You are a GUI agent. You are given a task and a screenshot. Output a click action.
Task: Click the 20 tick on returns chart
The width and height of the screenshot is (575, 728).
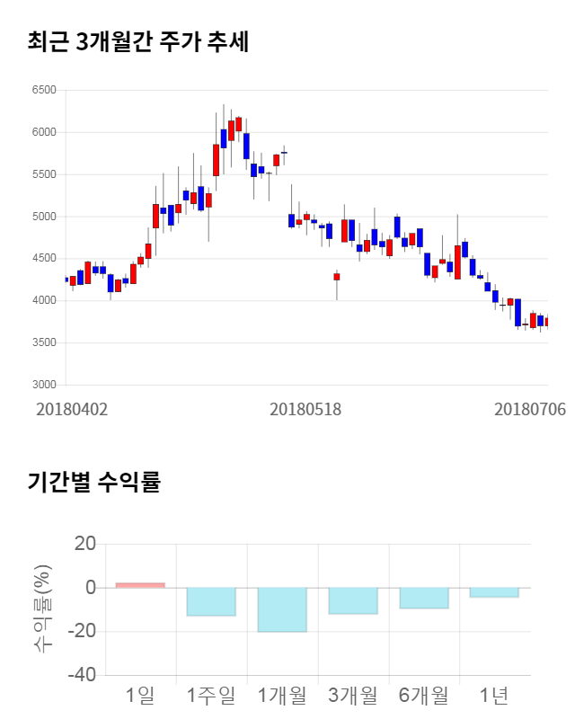(85, 544)
